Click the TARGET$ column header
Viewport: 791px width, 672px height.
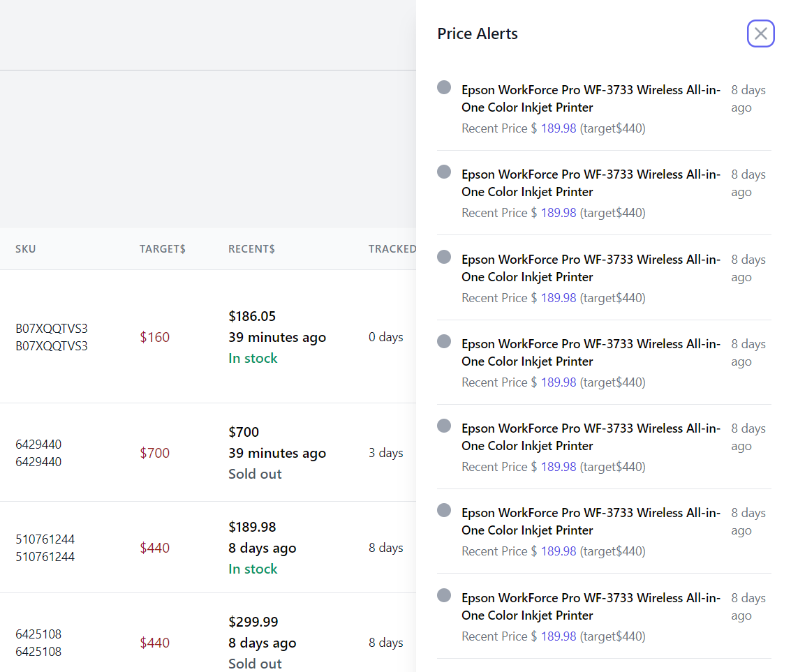163,248
